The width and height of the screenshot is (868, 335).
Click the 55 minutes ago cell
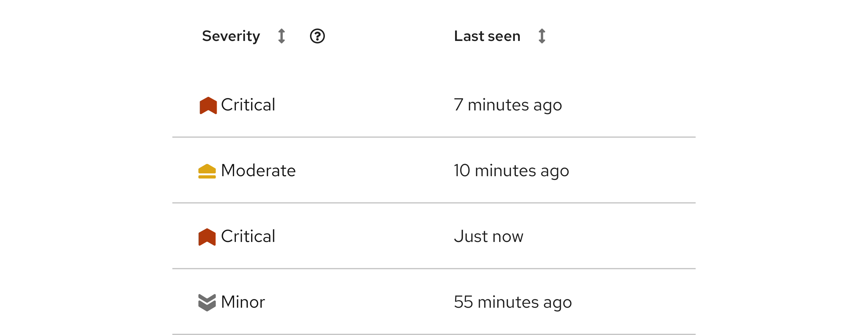512,302
